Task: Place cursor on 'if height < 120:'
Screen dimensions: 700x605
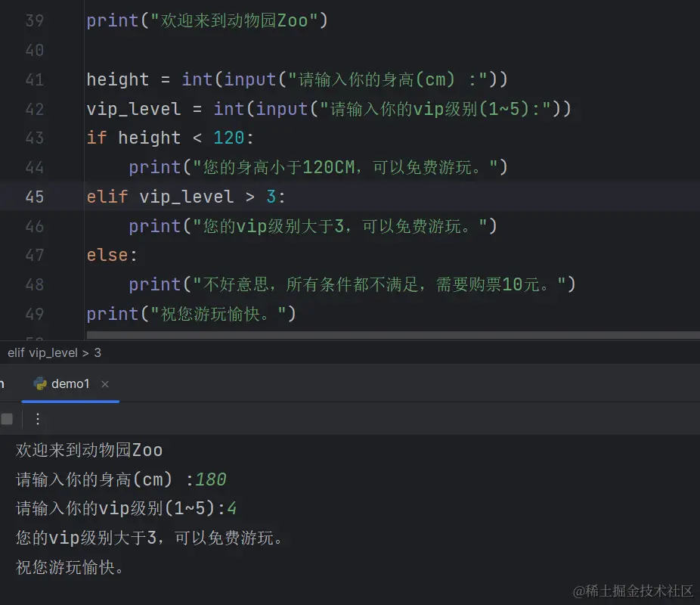Action: coord(170,138)
